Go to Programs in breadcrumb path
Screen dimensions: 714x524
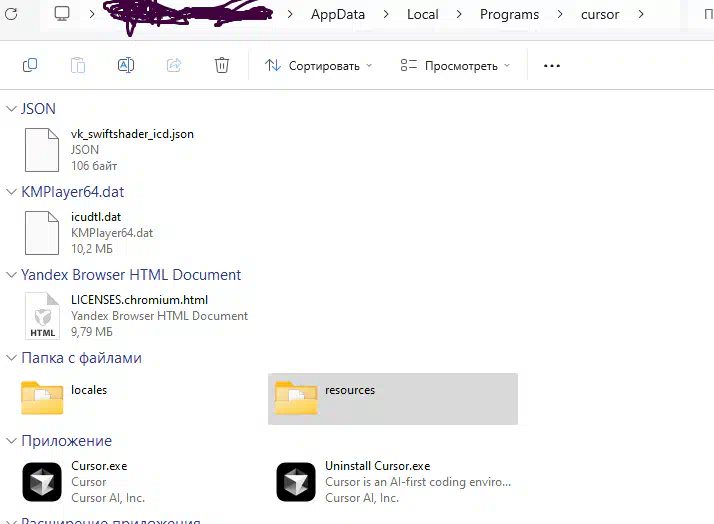tap(509, 15)
